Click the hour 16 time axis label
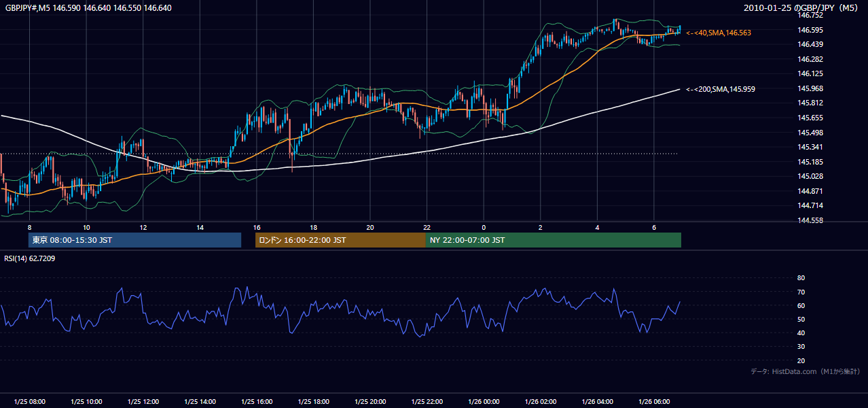This screenshot has height=408, width=868. (257, 227)
